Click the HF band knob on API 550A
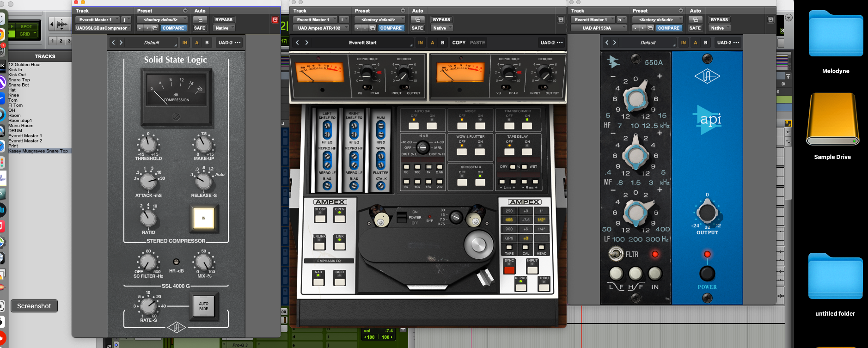 636,98
